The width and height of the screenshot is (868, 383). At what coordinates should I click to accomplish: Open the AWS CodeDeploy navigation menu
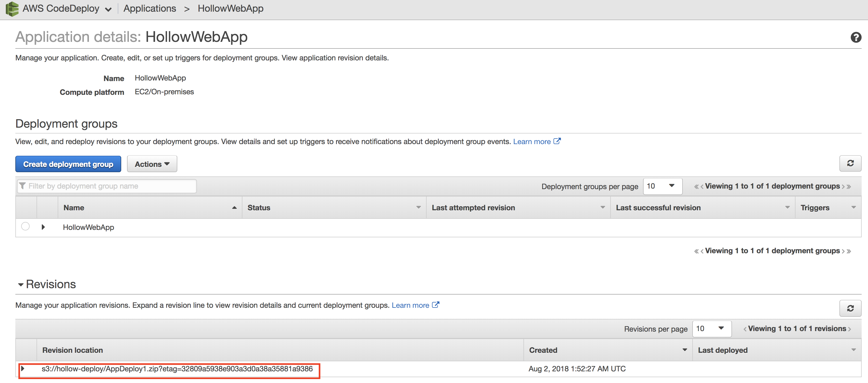coord(108,10)
